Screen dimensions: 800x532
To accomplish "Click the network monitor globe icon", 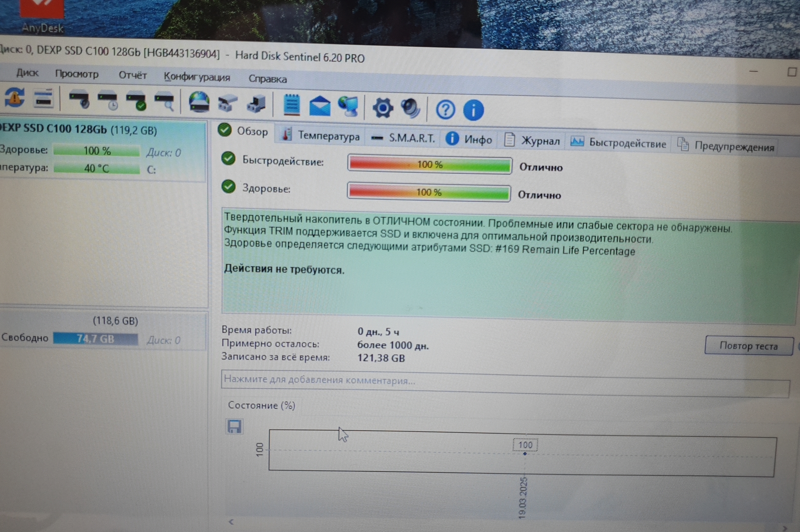I will 349,106.
